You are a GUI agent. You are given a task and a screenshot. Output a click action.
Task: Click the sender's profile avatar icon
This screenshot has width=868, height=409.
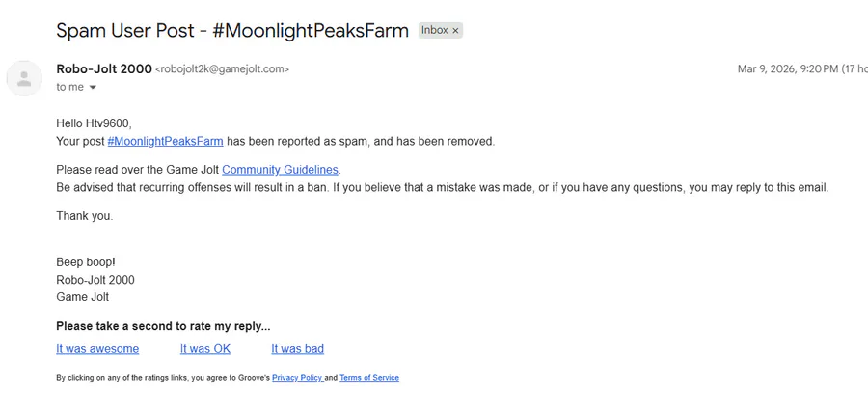(24, 78)
